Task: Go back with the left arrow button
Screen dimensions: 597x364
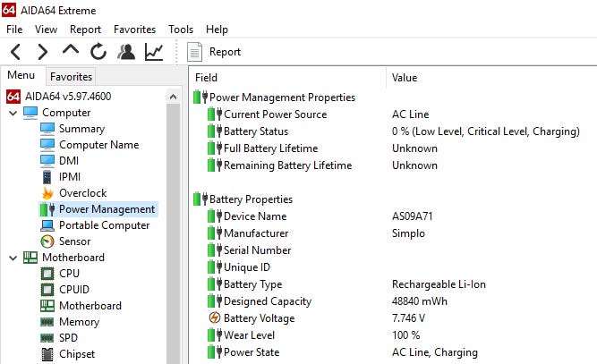Action: [x=15, y=52]
